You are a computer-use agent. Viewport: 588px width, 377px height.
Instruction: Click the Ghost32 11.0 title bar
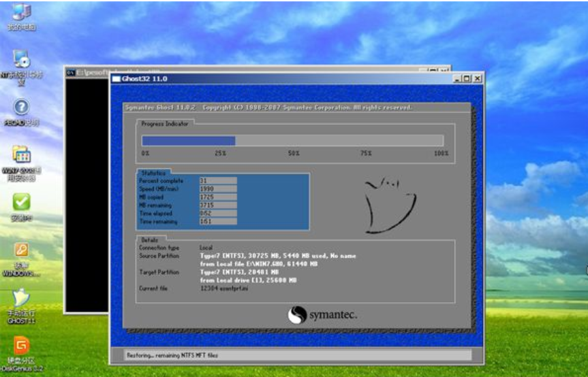[x=273, y=79]
